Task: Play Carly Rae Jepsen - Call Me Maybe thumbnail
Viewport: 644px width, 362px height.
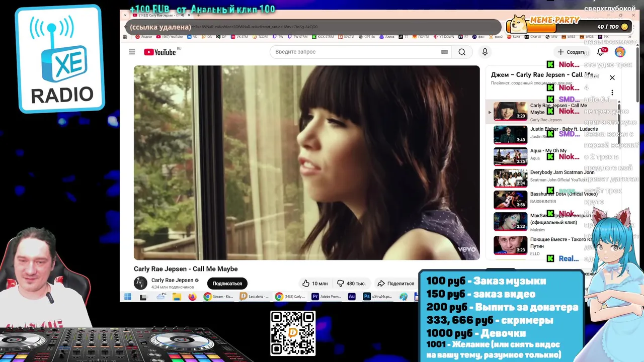Action: pyautogui.click(x=510, y=111)
